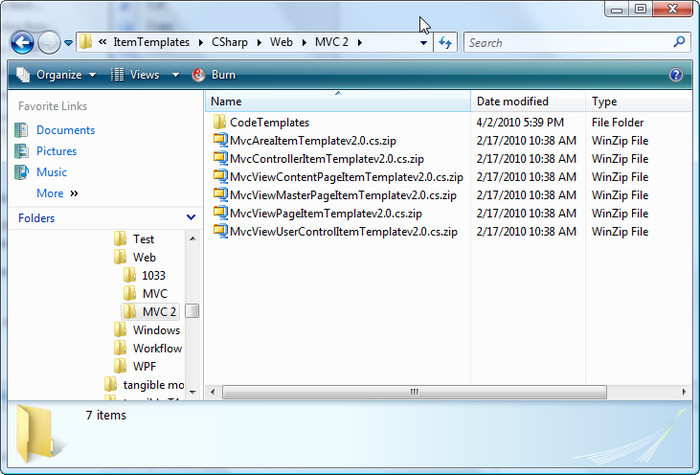Click the folder tree scrollbar thumb
700x475 pixels.
coord(192,311)
